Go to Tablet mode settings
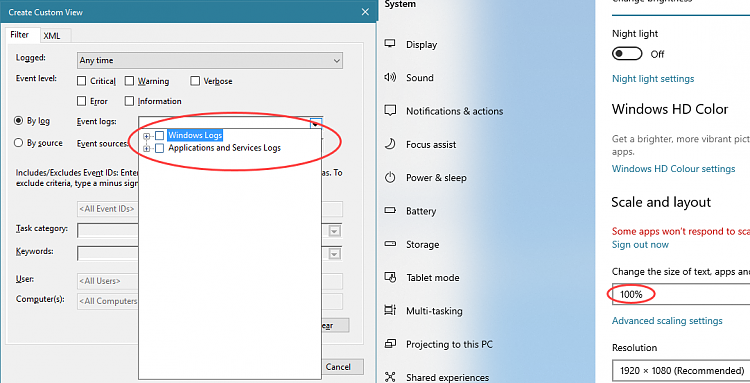Viewport: 750px width, 383px height. 432,277
